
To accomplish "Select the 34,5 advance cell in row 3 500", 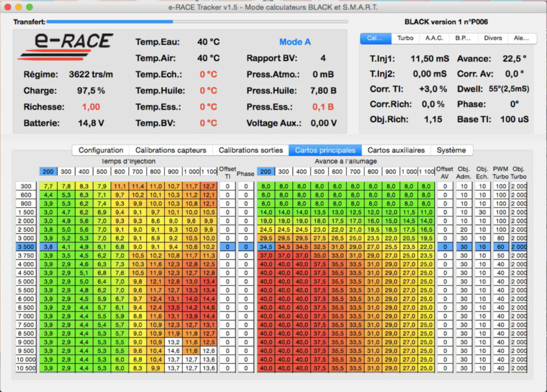I will [x=265, y=247].
